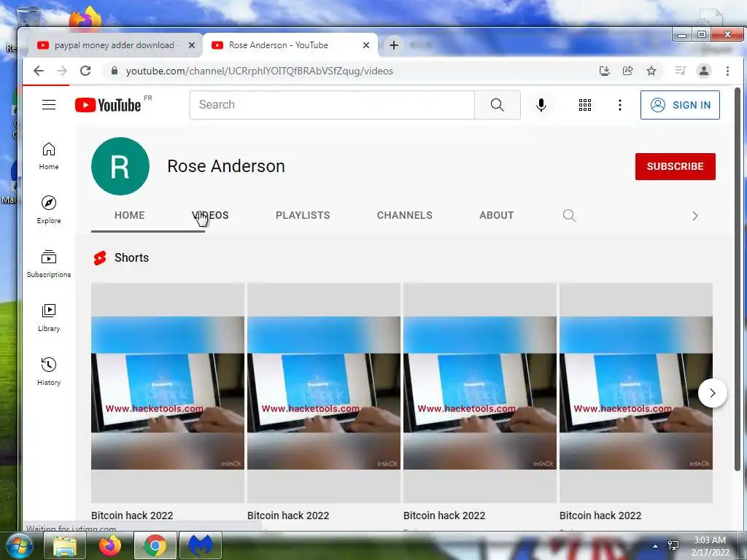The image size is (747, 560).
Task: Open third Bitcoin hack 2022 thumbnail
Action: pyautogui.click(x=480, y=393)
